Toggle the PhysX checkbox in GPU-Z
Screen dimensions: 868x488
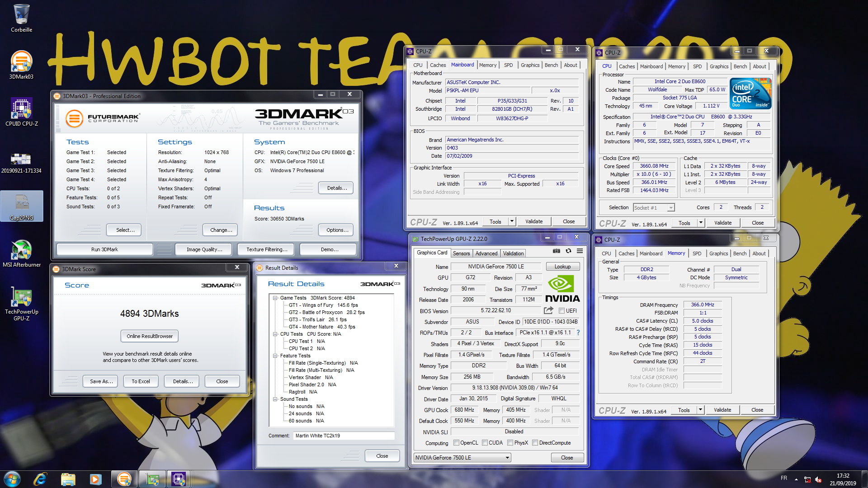[x=510, y=443]
